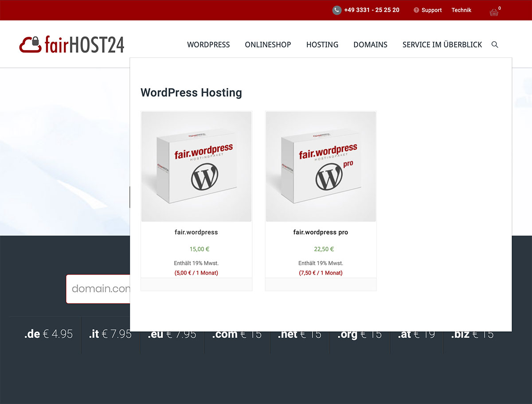Expand the HOSTING navigation menu
532x404 pixels.
(x=322, y=45)
